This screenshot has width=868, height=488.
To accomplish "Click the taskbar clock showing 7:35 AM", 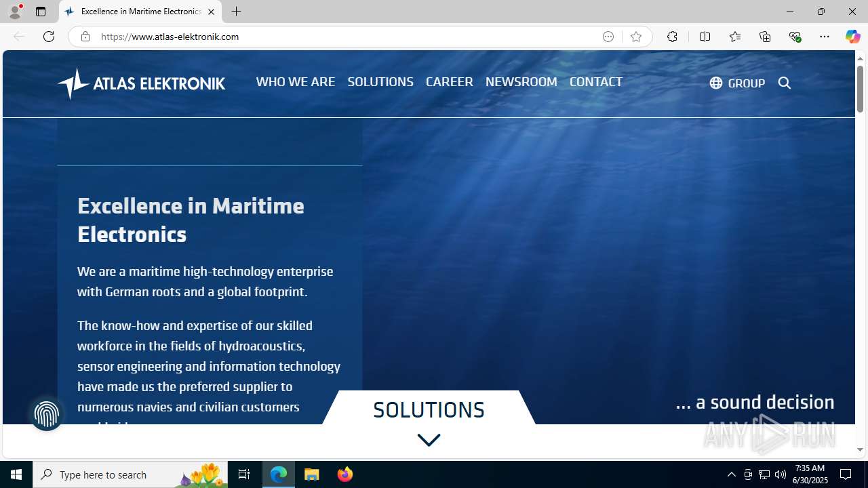I will (811, 474).
